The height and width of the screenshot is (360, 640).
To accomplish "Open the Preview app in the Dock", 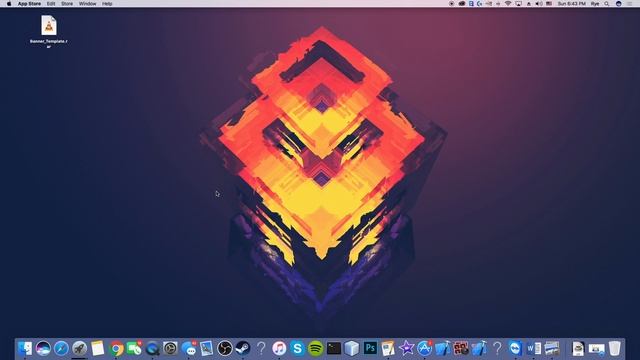I will (x=207, y=348).
